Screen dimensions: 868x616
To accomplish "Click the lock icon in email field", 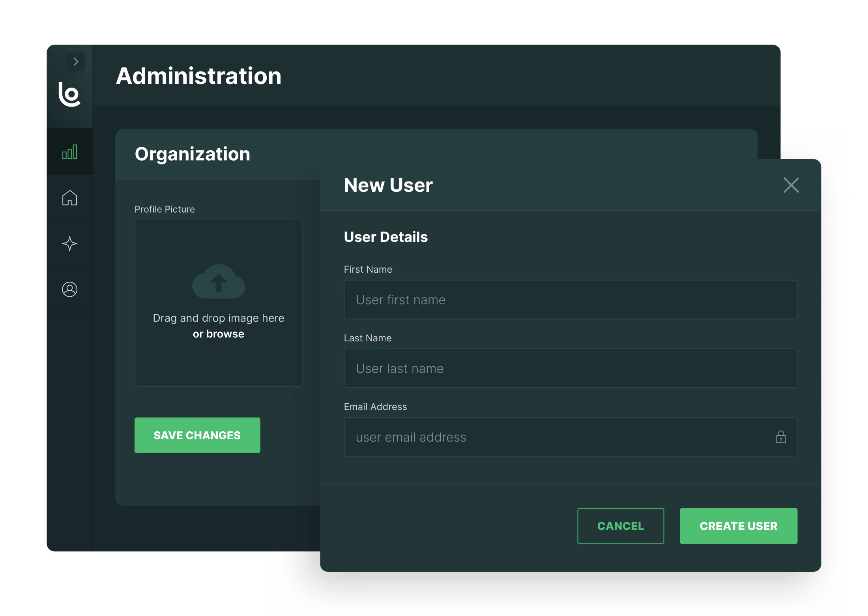I will coord(781,437).
